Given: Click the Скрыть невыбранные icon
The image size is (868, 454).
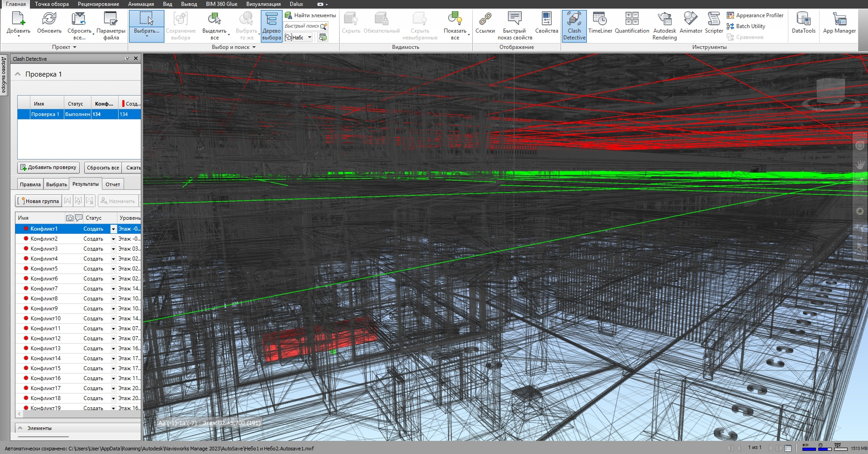Looking at the screenshot, I should click(420, 19).
